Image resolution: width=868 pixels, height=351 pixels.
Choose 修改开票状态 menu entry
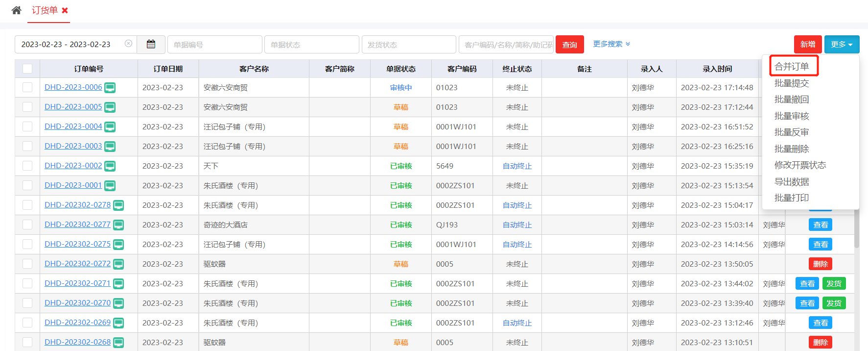point(800,165)
